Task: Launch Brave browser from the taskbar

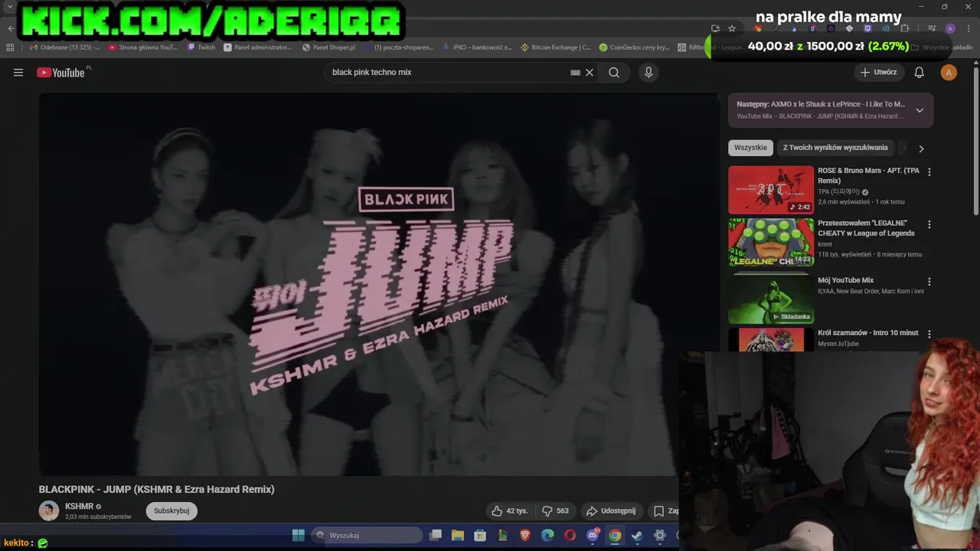Action: (525, 536)
